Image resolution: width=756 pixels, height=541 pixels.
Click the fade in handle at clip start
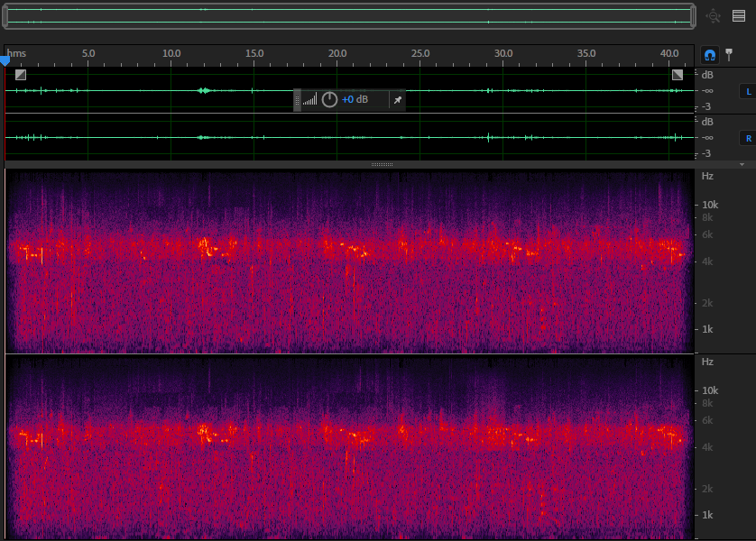(21, 75)
